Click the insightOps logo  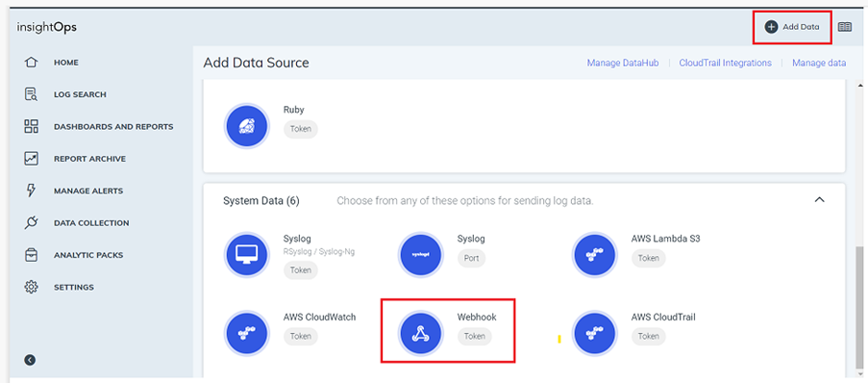coord(46,27)
